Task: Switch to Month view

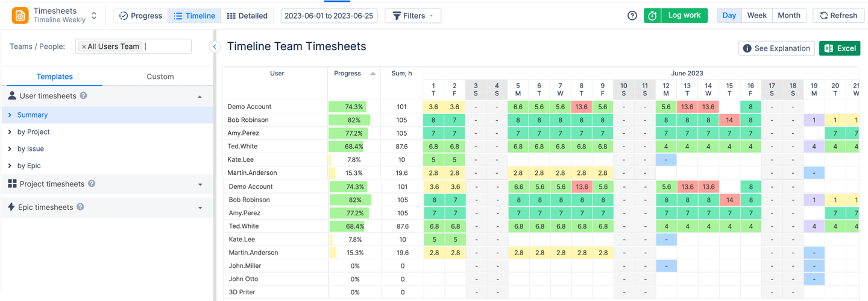Action: point(788,16)
